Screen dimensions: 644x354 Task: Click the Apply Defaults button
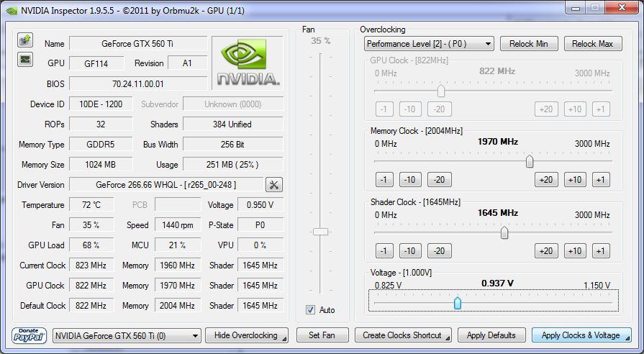click(491, 335)
